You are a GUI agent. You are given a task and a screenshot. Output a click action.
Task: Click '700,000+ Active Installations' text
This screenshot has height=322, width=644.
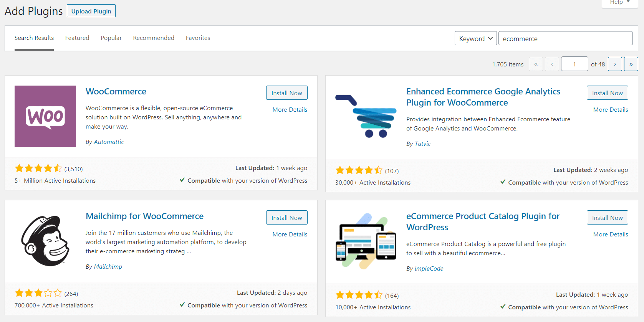point(54,305)
